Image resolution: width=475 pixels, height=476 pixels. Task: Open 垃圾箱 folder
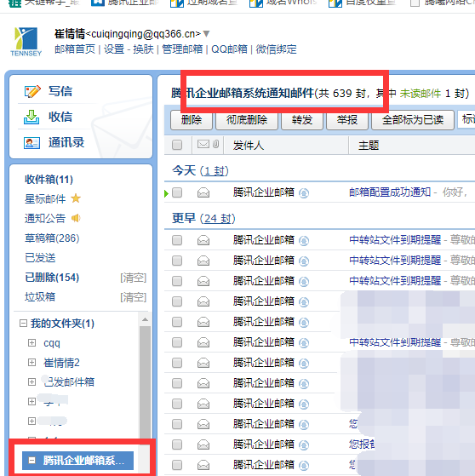tap(40, 297)
